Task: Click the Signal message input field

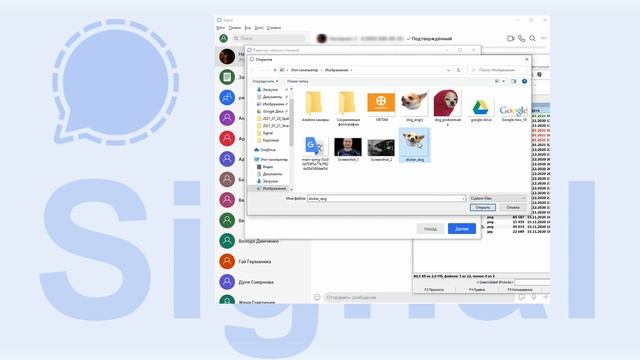Action: pos(418,297)
